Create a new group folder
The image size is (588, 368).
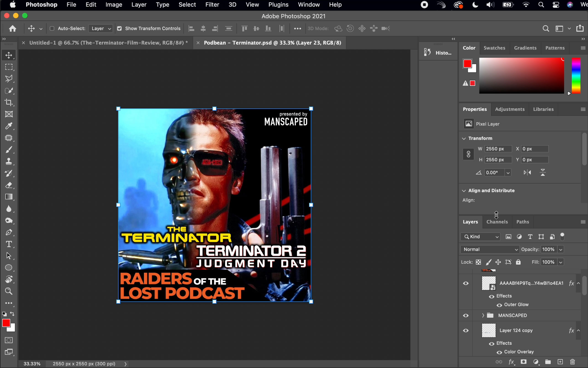tap(548, 362)
